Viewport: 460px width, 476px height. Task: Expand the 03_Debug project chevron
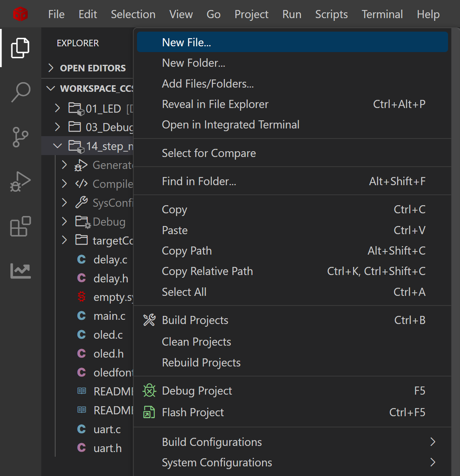tap(57, 127)
